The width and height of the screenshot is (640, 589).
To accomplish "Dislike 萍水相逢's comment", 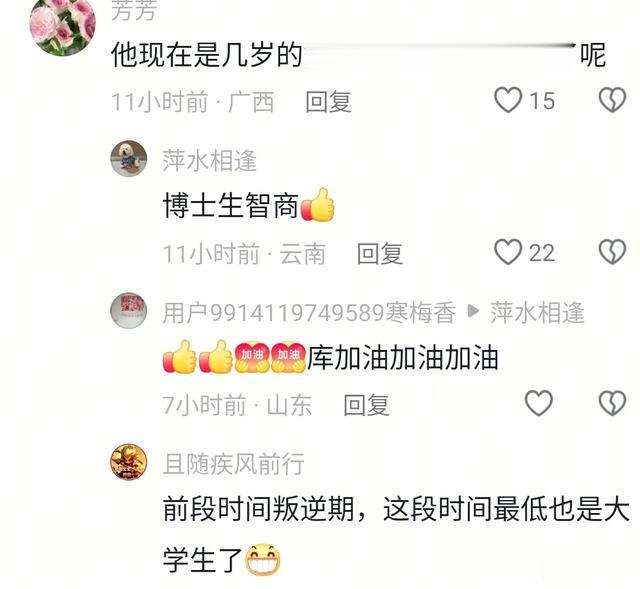I will coord(612,252).
